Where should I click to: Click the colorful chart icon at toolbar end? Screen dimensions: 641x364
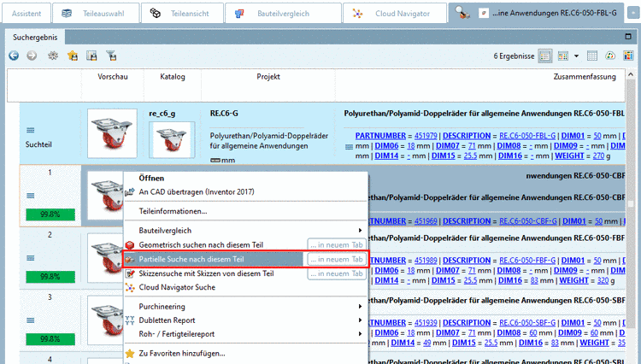click(628, 56)
